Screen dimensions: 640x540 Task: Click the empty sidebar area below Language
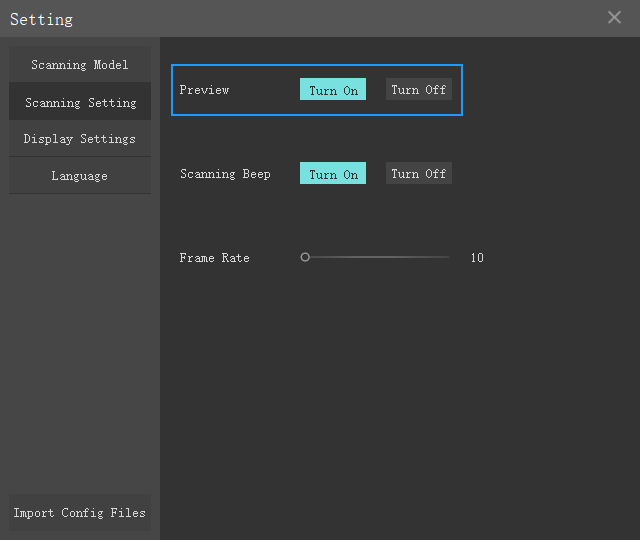[x=80, y=343]
